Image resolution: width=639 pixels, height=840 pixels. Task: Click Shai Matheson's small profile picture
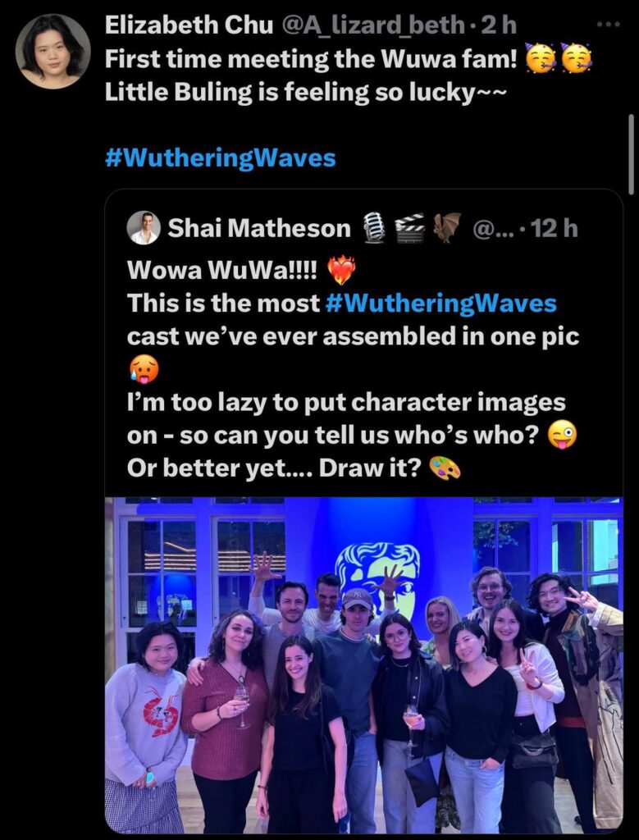pos(144,228)
